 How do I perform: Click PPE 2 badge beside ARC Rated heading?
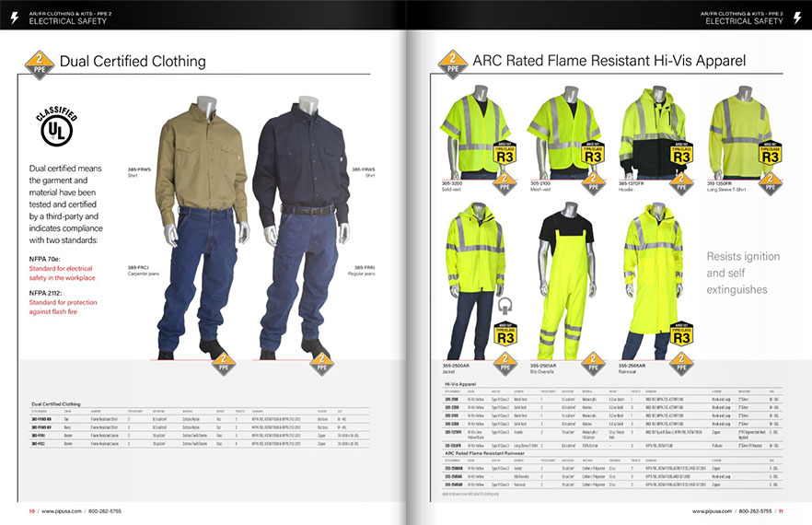point(453,64)
